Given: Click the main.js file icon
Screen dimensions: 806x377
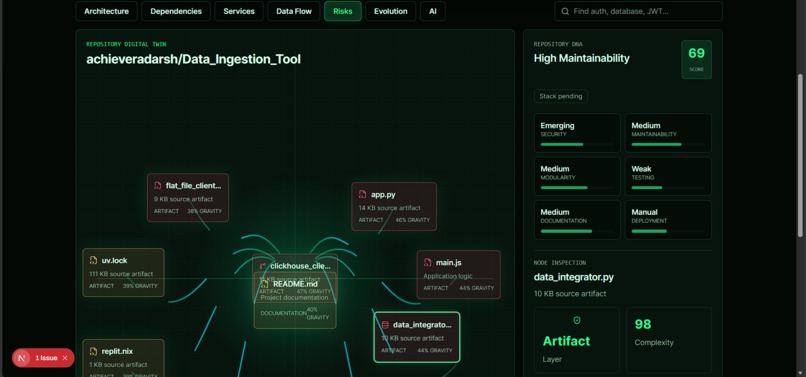Looking at the screenshot, I should click(x=428, y=262).
